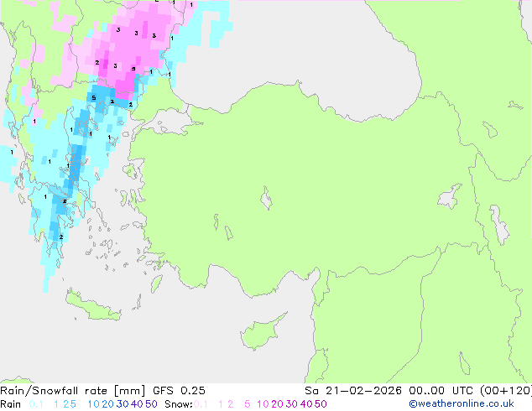Select the rain legend value 10

click(94, 404)
